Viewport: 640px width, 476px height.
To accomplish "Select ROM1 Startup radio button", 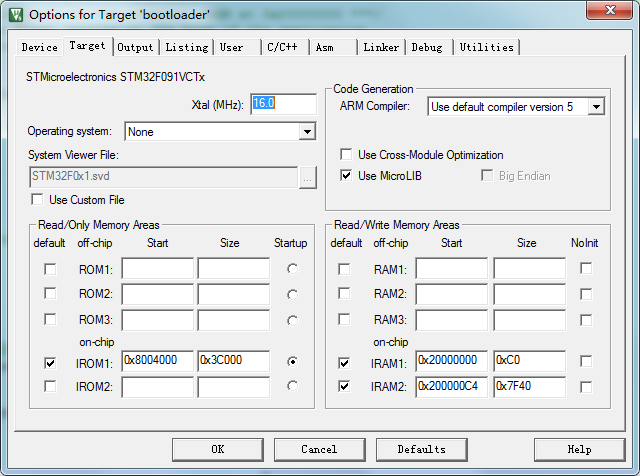I will pyautogui.click(x=292, y=269).
